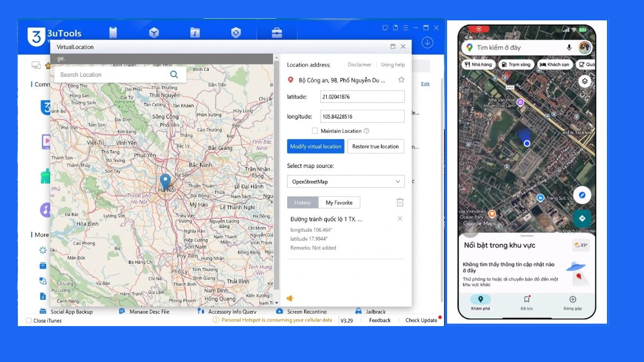Maximize the VirtualLocation dialog
Image resolution: width=644 pixels, height=362 pixels.
(392, 47)
